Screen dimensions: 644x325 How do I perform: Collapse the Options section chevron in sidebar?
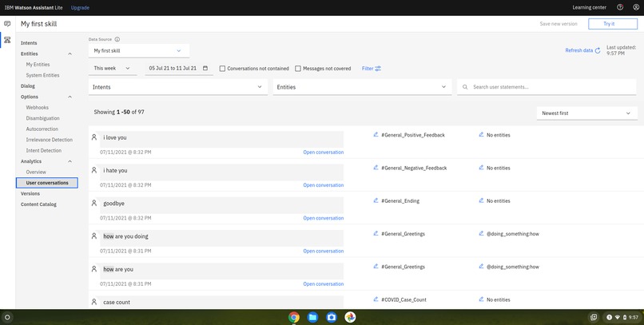click(70, 97)
